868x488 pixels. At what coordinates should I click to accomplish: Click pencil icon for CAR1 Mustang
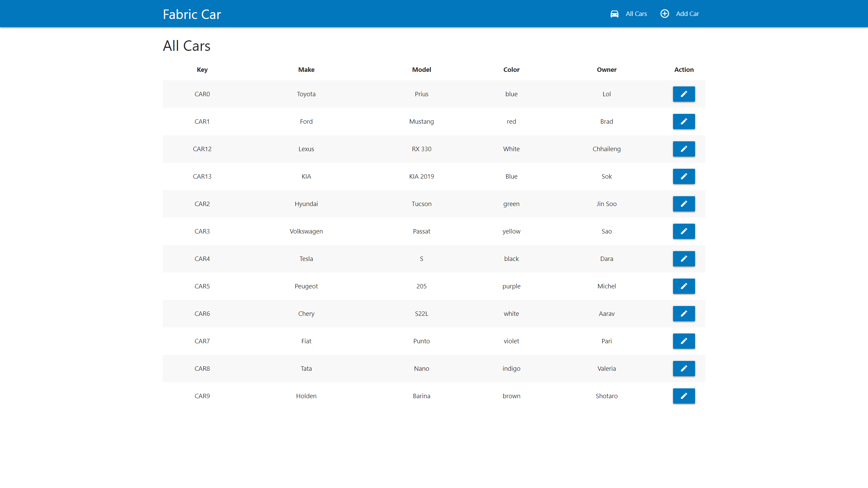click(x=684, y=121)
